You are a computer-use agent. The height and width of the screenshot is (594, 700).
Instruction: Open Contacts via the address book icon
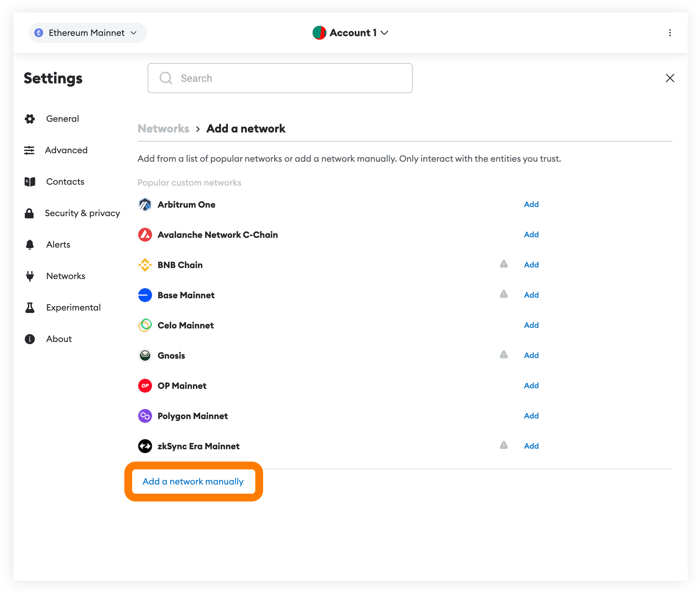30,182
